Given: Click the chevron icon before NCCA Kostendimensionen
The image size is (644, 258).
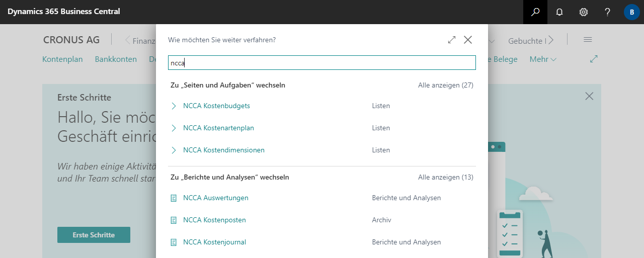Looking at the screenshot, I should [x=174, y=150].
